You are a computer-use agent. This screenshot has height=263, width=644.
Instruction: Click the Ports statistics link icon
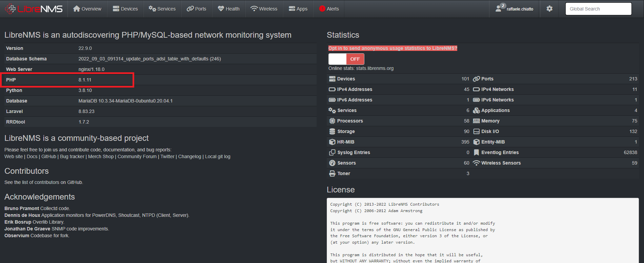point(476,79)
